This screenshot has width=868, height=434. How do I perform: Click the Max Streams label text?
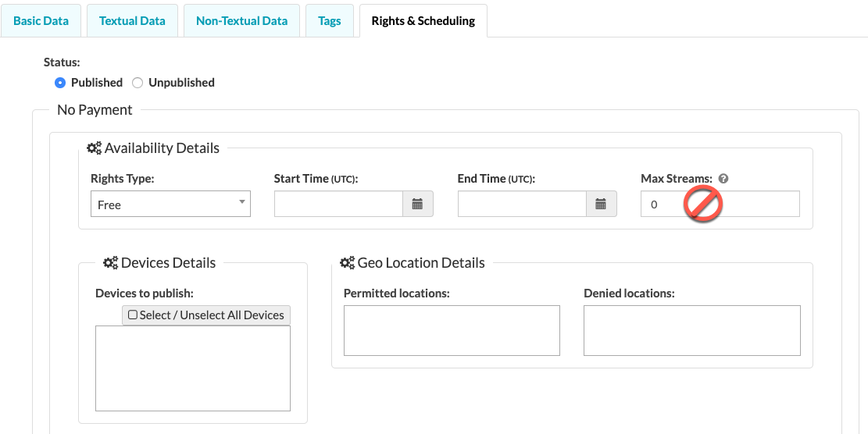tap(677, 179)
